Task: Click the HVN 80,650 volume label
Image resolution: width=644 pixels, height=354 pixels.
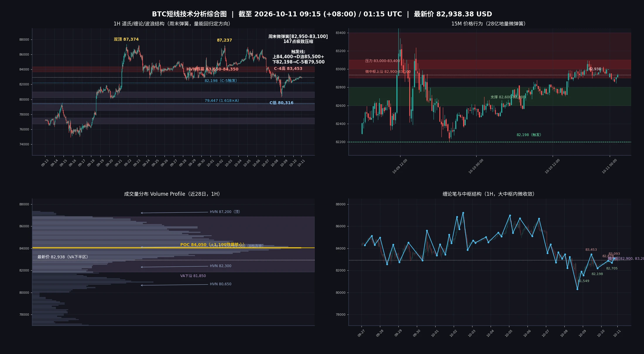Action: click(220, 284)
